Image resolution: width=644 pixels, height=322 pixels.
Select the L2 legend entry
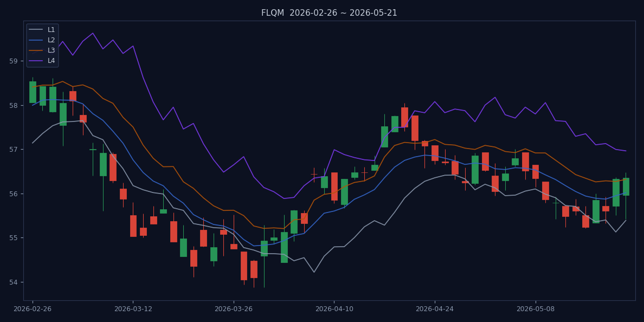[x=43, y=40]
